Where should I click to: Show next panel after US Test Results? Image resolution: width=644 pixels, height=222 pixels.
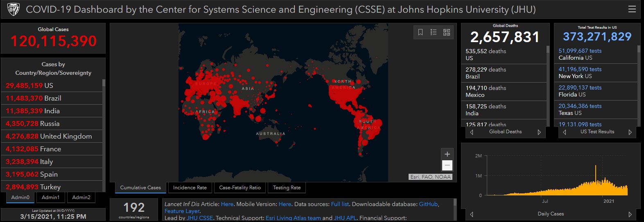[x=630, y=132]
